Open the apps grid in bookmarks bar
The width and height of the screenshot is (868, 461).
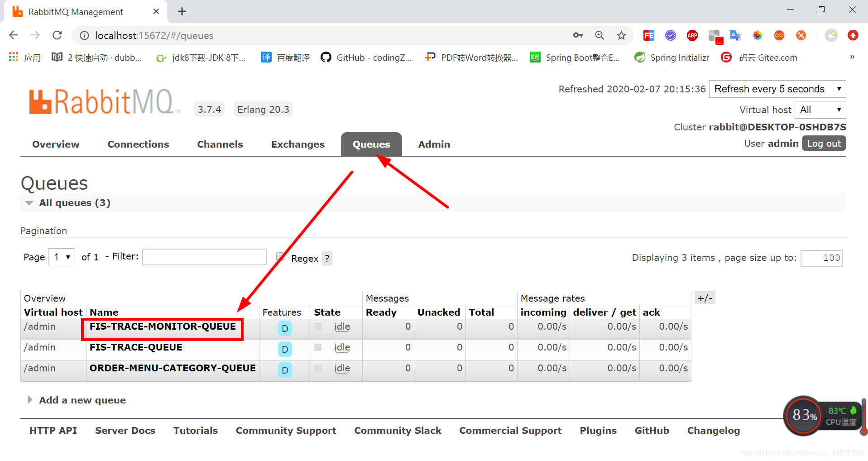point(14,57)
